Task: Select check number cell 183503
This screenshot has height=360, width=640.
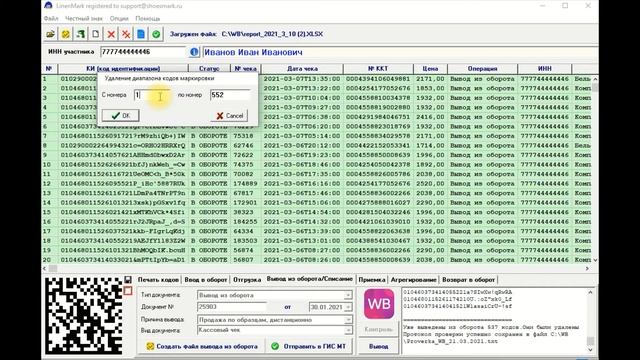Action: [245, 241]
